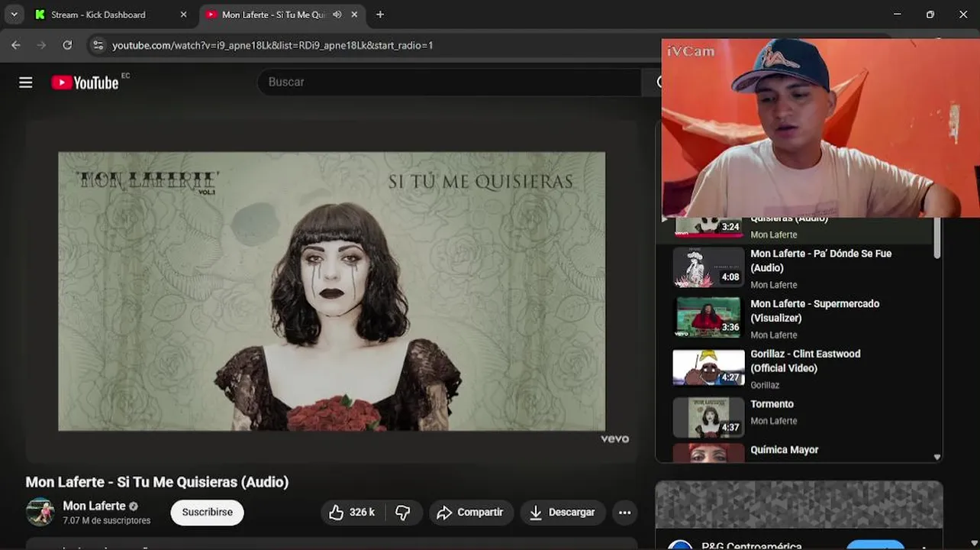The width and height of the screenshot is (980, 550).
Task: Click the Gorillaz channel name
Action: 765,385
